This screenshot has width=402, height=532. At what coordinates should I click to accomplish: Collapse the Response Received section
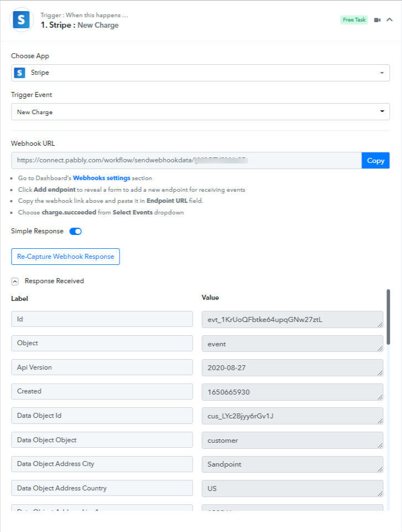(15, 282)
